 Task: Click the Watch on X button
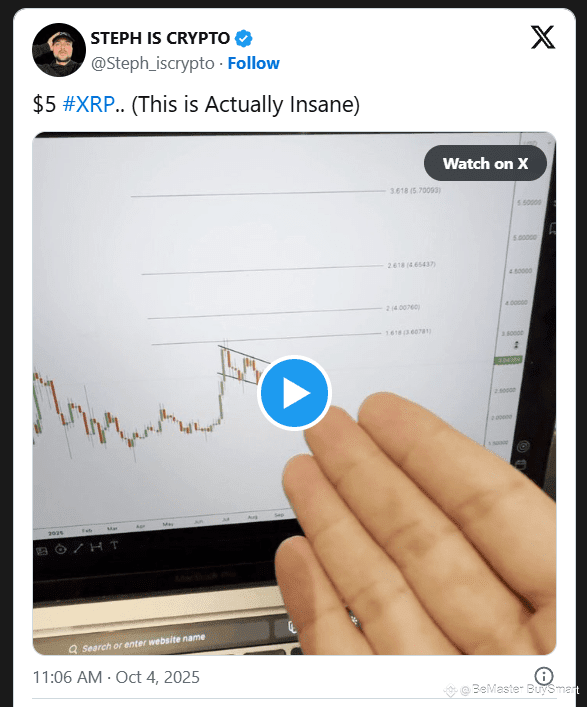(x=485, y=163)
